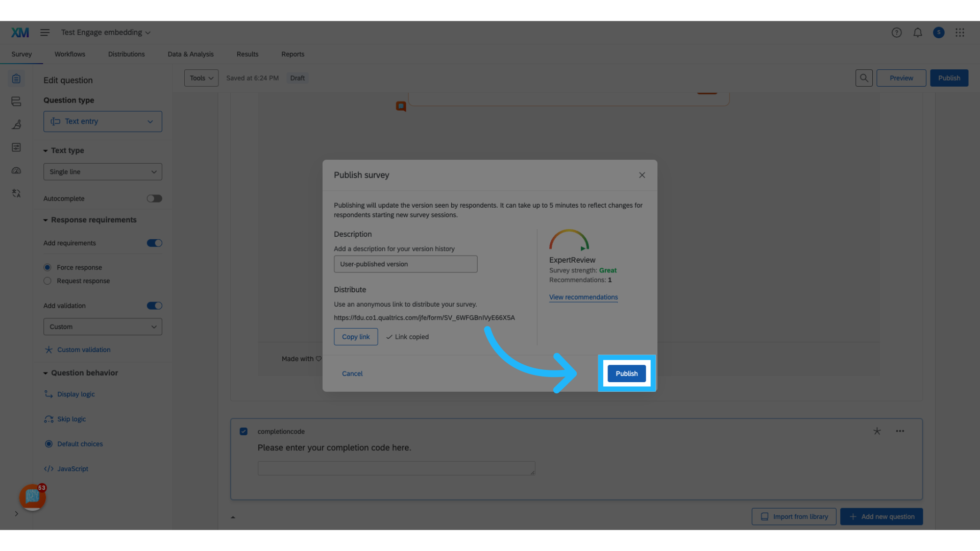Viewport: 980px width, 551px height.
Task: Toggle the Add validation switch
Action: pyautogui.click(x=155, y=306)
